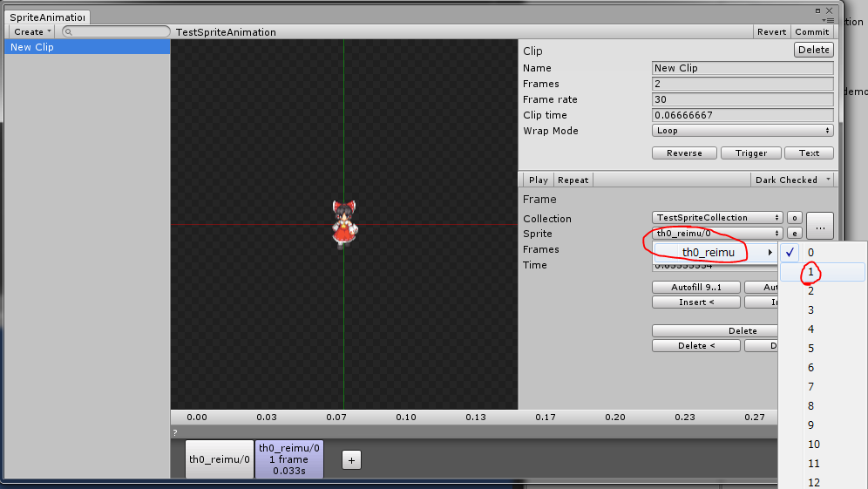Image resolution: width=868 pixels, height=489 pixels.
Task: Select the SpriteAnimation window tab
Action: 47,17
